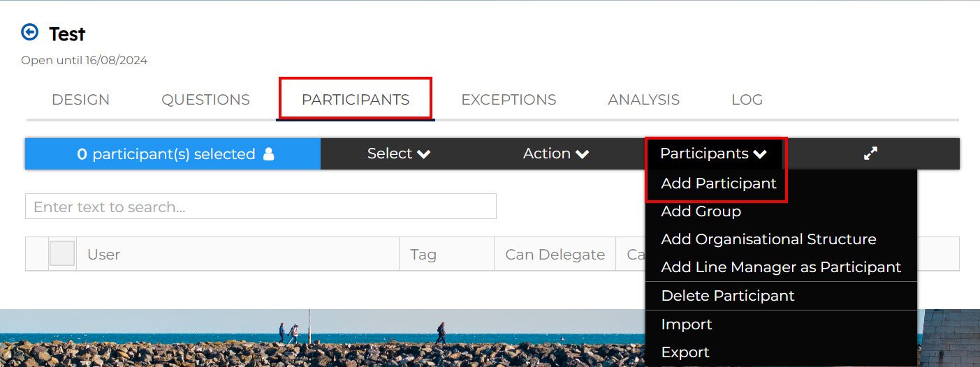Screen dimensions: 980x367
Task: Click the participant person icon
Action: point(269,154)
